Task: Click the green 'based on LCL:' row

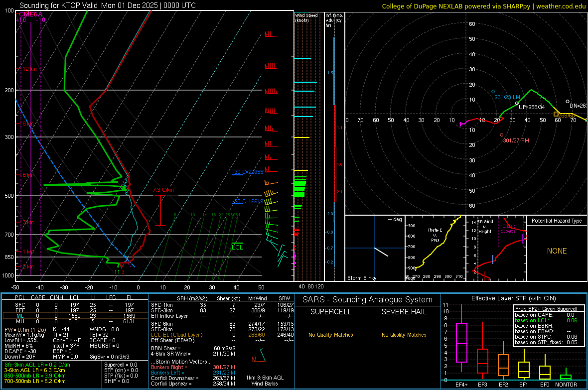Action: pyautogui.click(x=546, y=320)
